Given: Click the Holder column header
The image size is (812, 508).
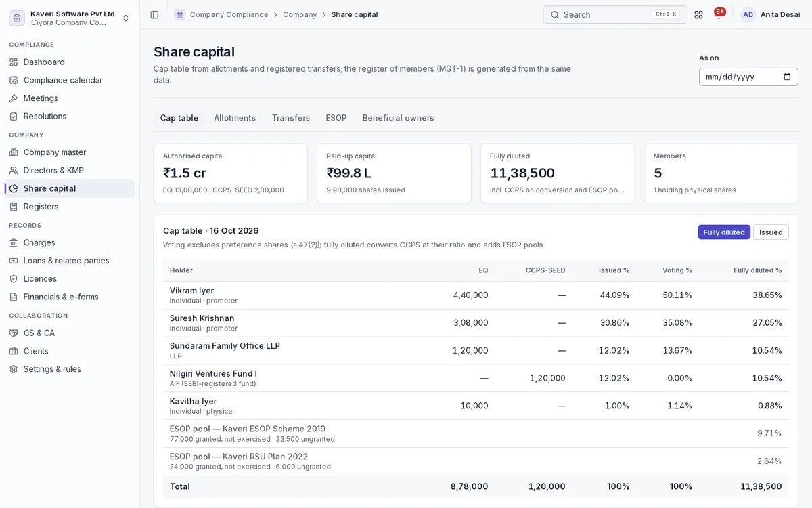Looking at the screenshot, I should pyautogui.click(x=181, y=270).
